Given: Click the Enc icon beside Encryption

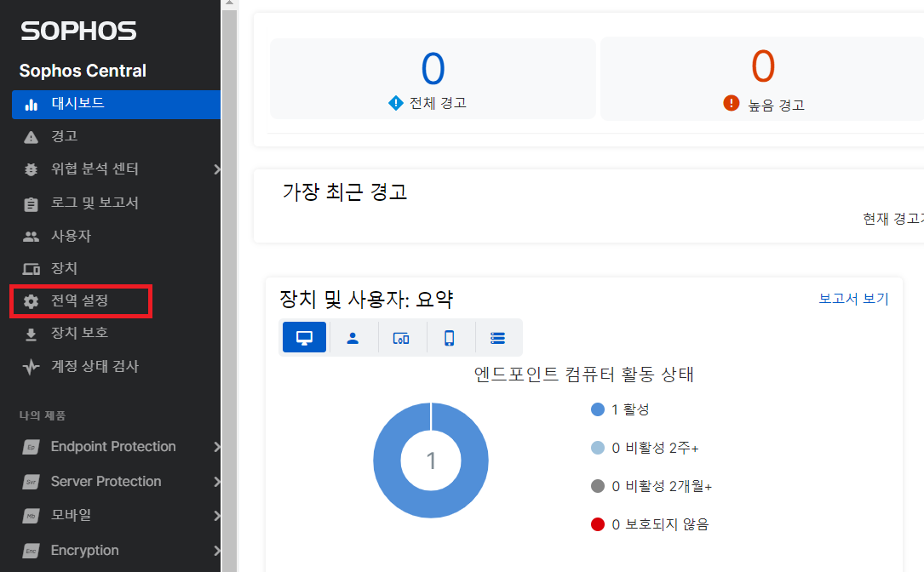Looking at the screenshot, I should 32,551.
